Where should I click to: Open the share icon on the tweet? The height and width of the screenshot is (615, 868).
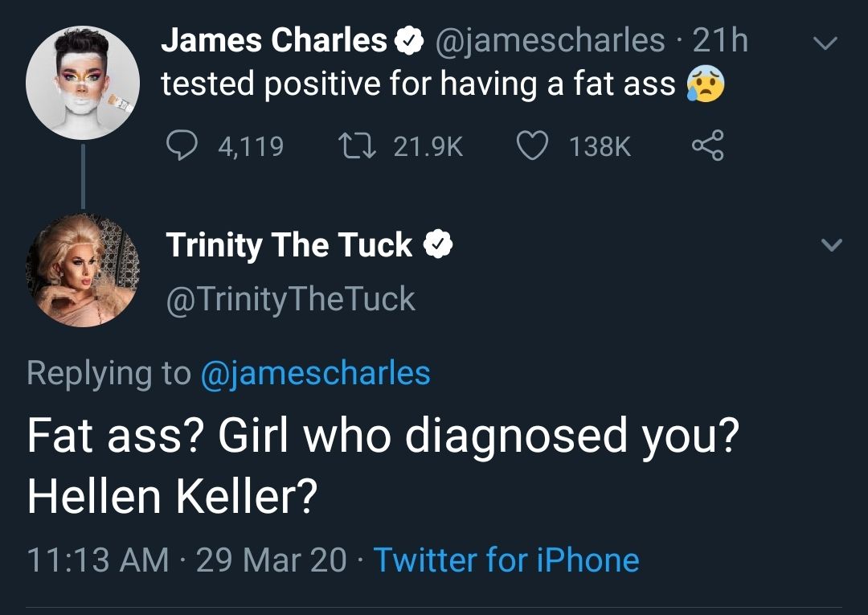[710, 145]
